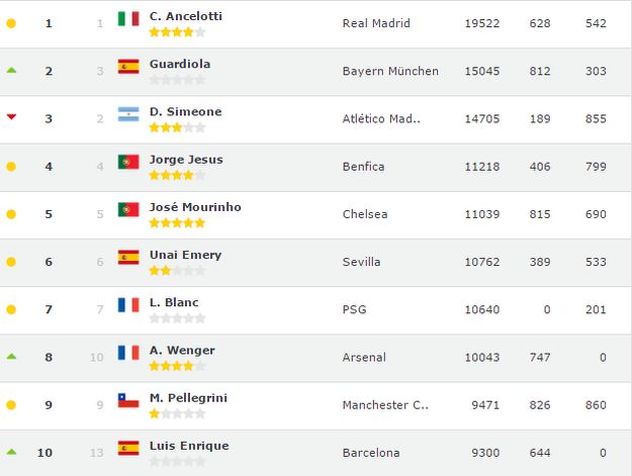Screen dimensions: 632x476
Task: Click the France flag beside L. Blanc
Action: (x=128, y=305)
